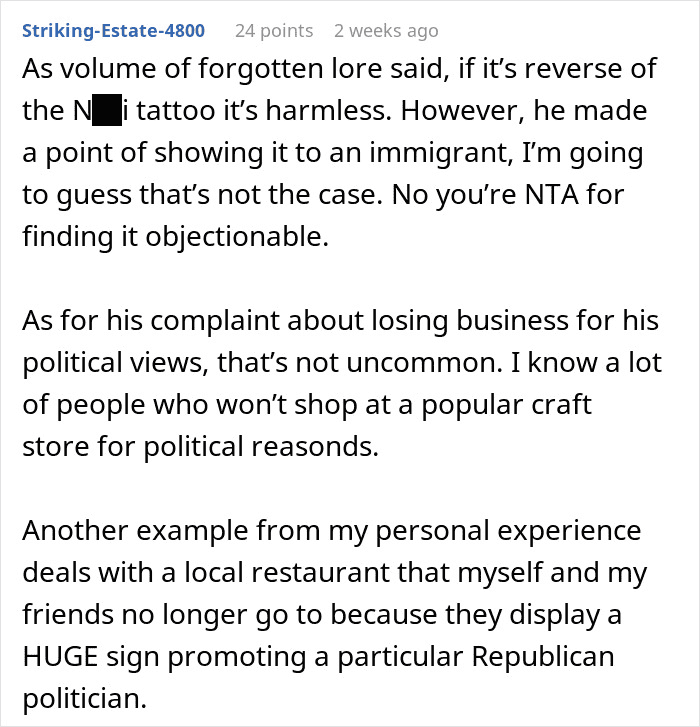Click the word 'NTA' in the first paragraph
This screenshot has width=700, height=727.
(551, 194)
